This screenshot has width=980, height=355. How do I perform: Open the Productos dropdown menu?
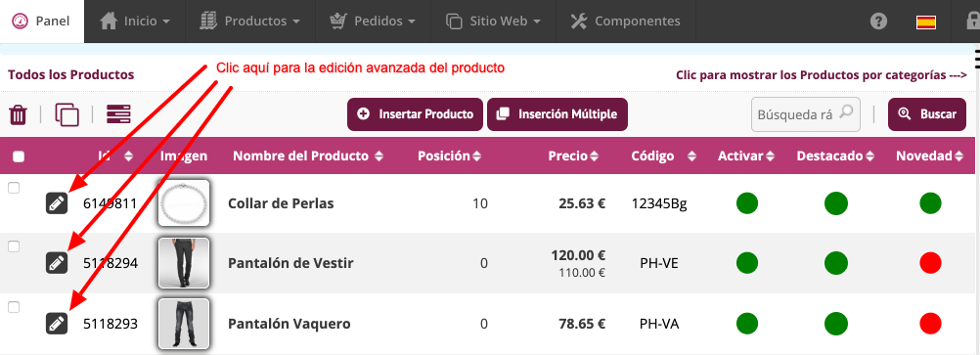coord(251,22)
